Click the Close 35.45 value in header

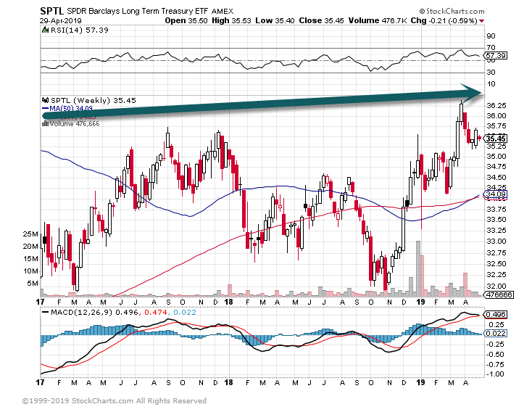(321, 20)
